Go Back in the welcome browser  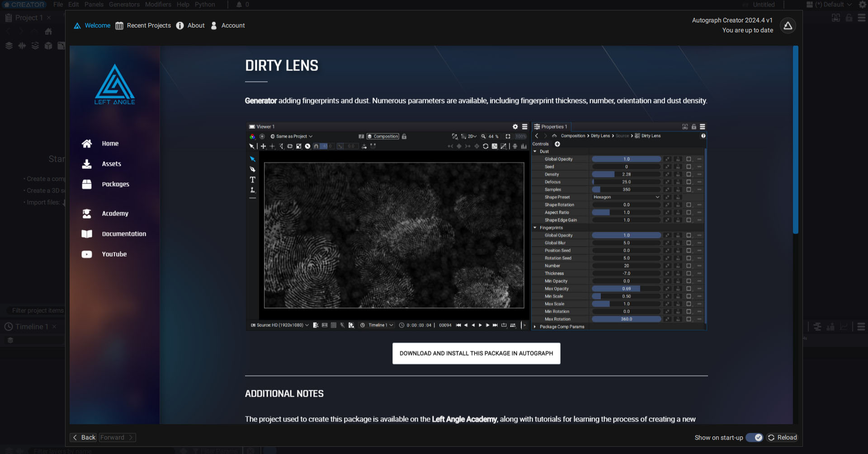[x=84, y=437]
